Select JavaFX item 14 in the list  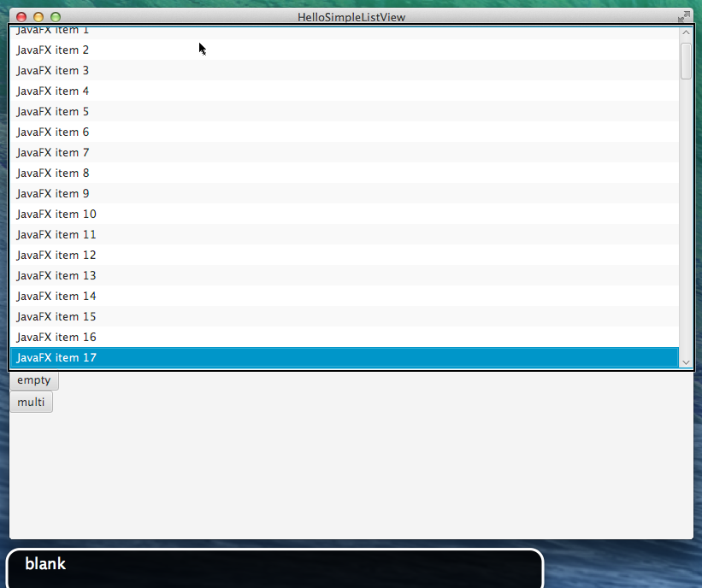[x=56, y=296]
